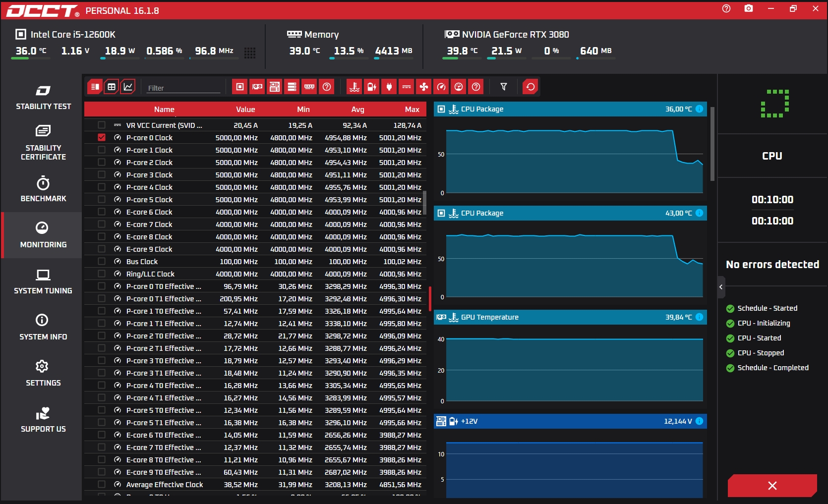Viewport: 828px width, 504px height.
Task: Toggle storage sensors filter icon
Action: coord(292,87)
